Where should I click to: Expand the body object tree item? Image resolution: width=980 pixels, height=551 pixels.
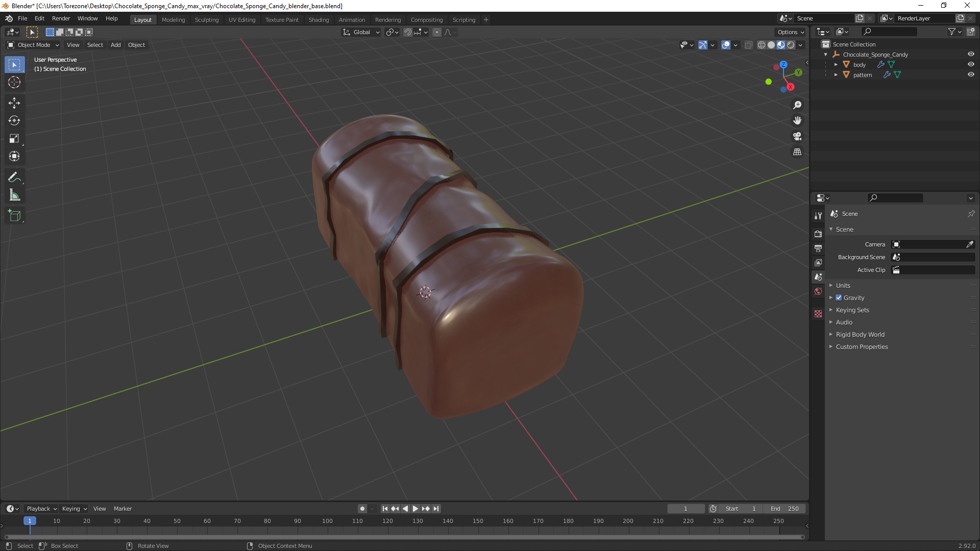[836, 64]
